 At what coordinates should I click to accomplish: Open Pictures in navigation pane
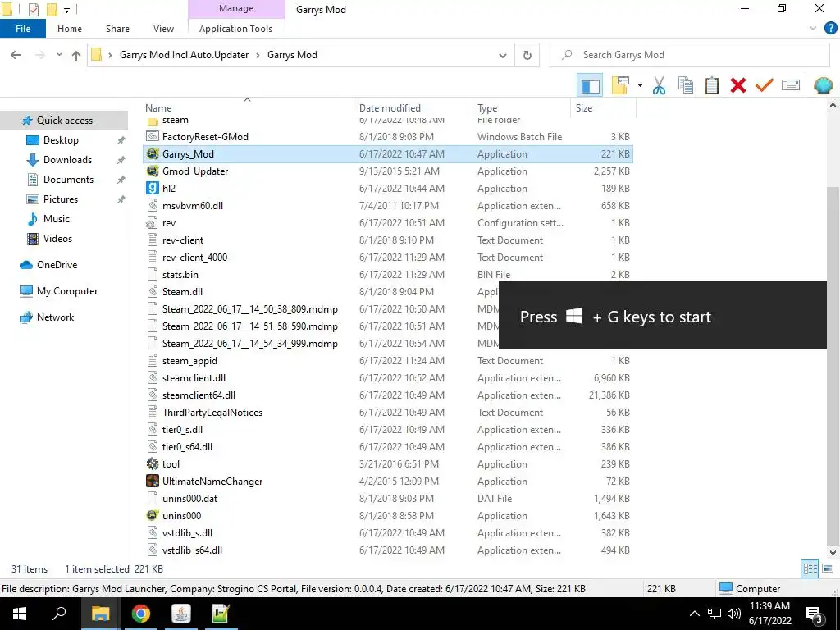pyautogui.click(x=61, y=199)
